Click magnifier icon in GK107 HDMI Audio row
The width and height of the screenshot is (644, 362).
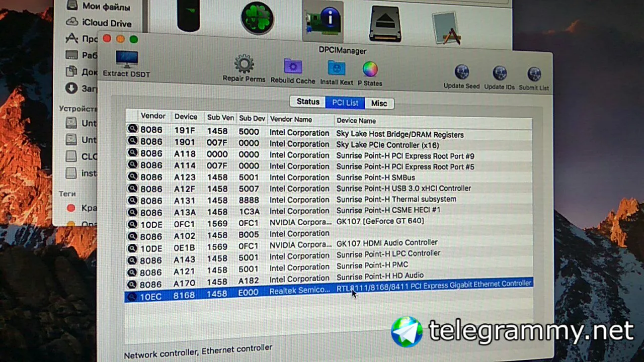click(x=132, y=248)
